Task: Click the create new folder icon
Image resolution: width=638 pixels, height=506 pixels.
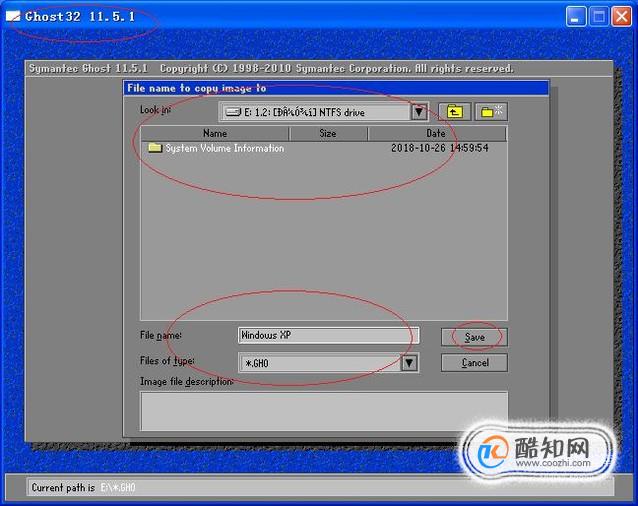Action: (491, 111)
